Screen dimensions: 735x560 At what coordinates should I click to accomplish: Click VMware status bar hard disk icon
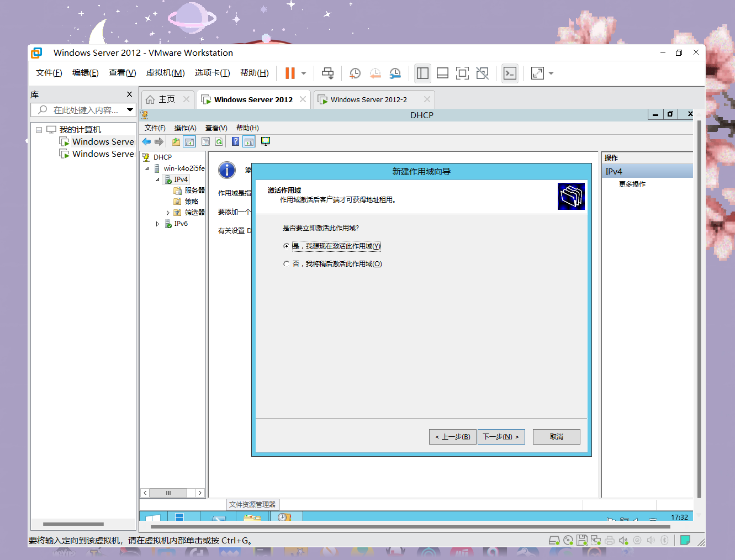click(x=554, y=540)
